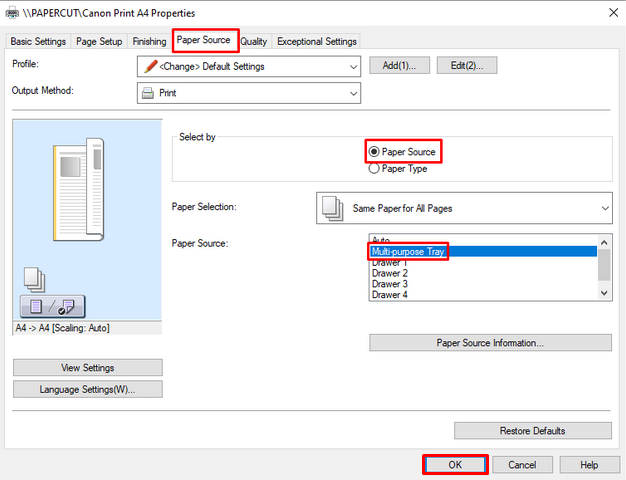This screenshot has width=626, height=480.
Task: Click the A4 -> A4 [Scaling: Auto] text
Action: [62, 328]
